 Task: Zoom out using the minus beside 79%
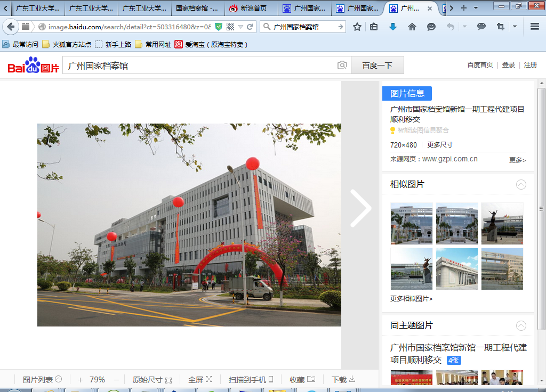click(x=116, y=380)
